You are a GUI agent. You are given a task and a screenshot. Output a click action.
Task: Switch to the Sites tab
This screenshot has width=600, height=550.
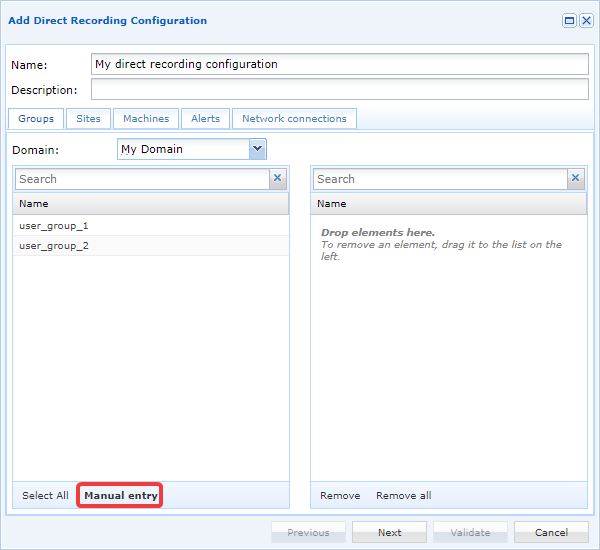point(88,119)
